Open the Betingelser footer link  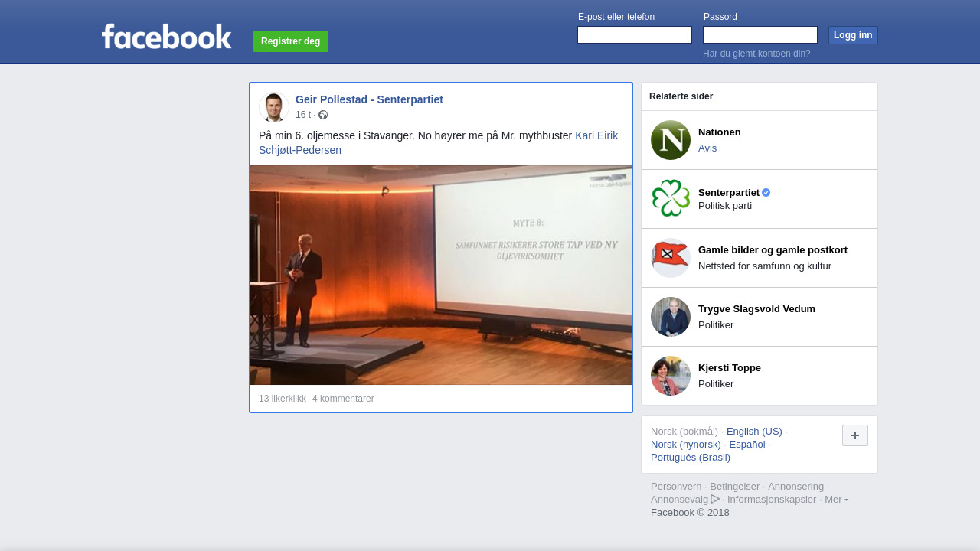tap(735, 487)
